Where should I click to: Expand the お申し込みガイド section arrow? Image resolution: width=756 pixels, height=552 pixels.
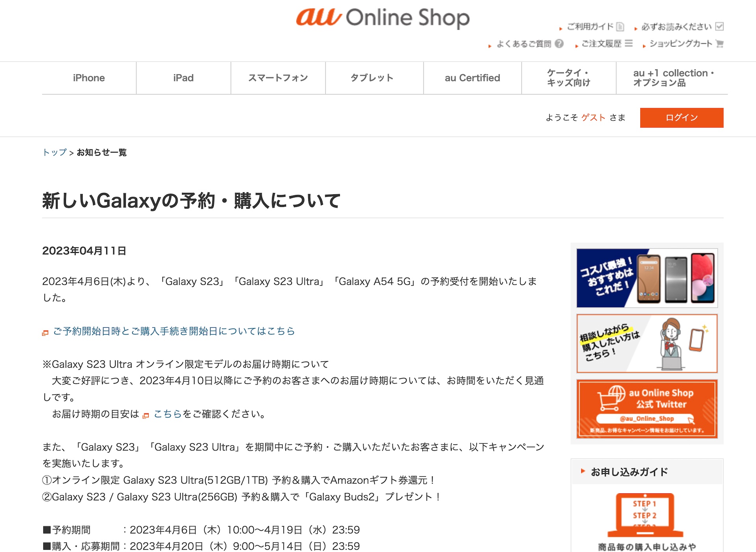(x=583, y=471)
